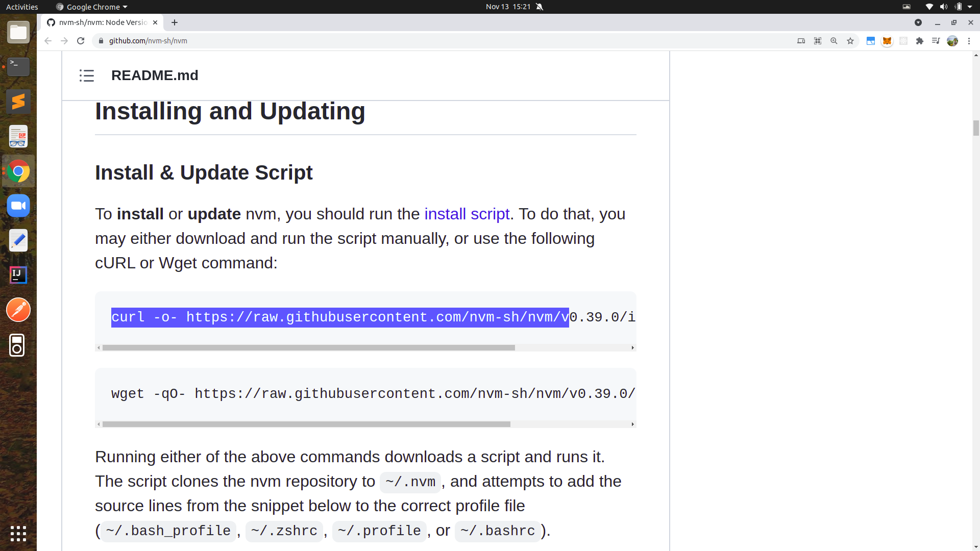Viewport: 980px width, 551px height.
Task: Open the Activities overview
Action: pyautogui.click(x=22, y=7)
